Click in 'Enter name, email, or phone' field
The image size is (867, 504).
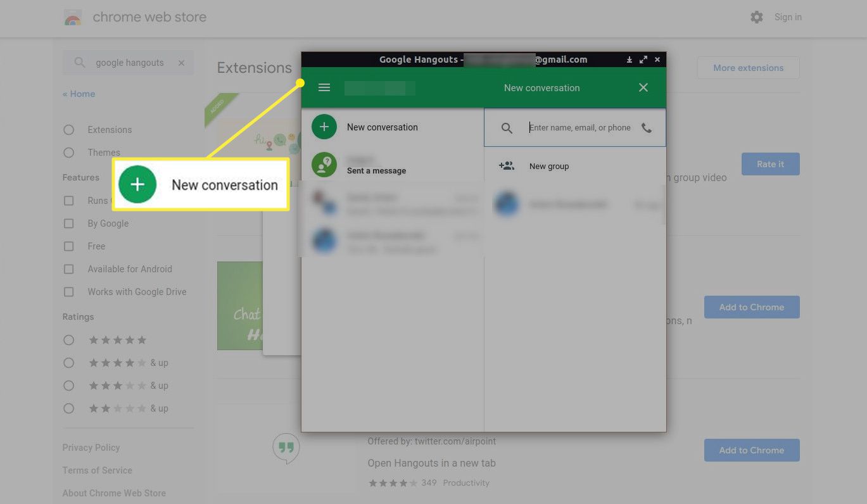click(x=580, y=128)
